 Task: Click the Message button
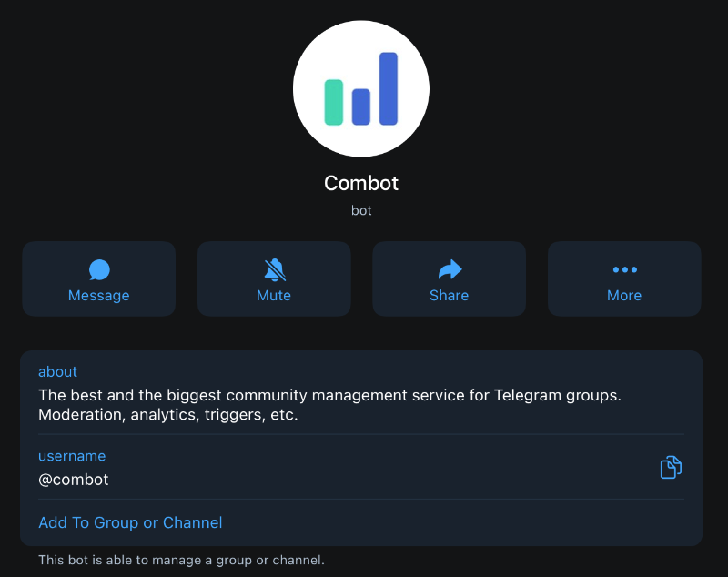tap(99, 278)
